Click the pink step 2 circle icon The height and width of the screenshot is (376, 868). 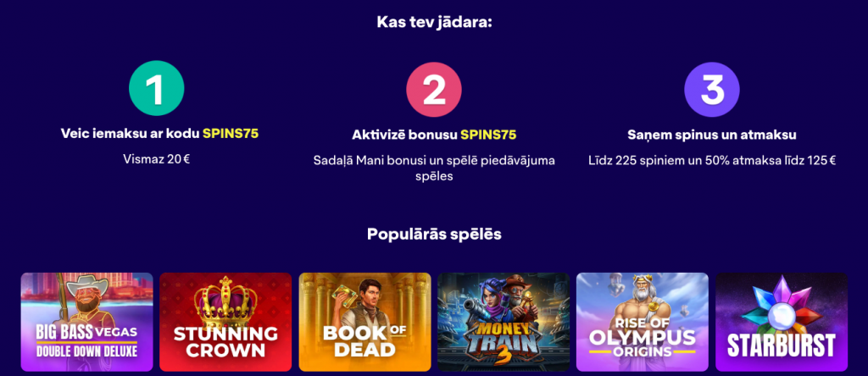[x=434, y=90]
